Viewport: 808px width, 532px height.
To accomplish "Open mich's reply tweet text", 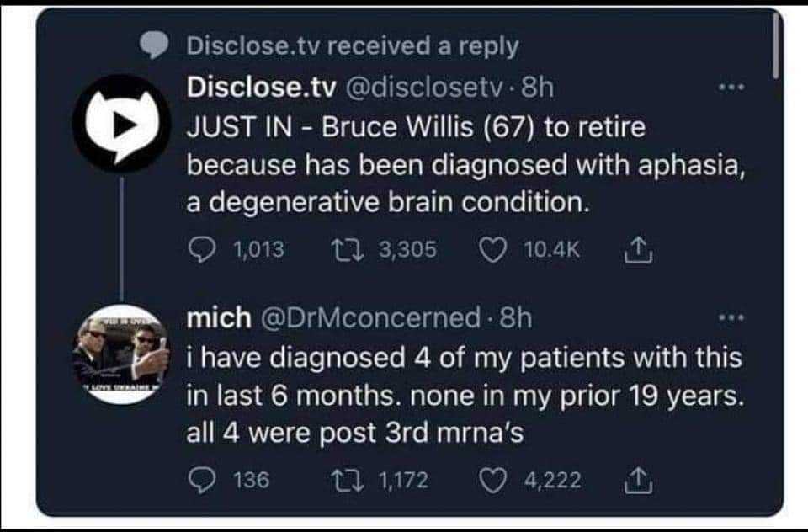I will coord(463,396).
